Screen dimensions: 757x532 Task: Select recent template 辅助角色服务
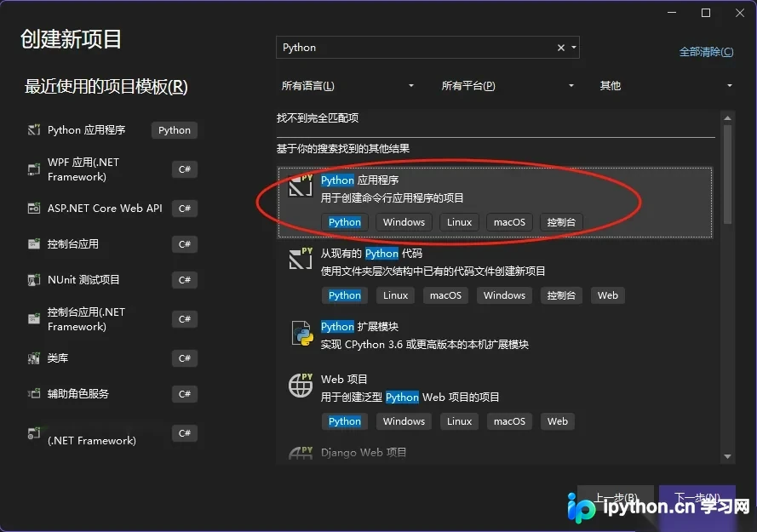point(78,394)
